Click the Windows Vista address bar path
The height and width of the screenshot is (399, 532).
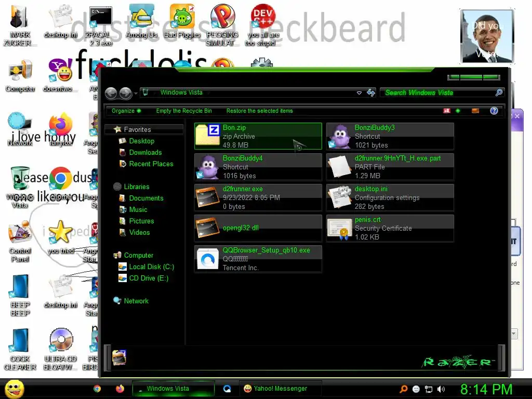181,92
